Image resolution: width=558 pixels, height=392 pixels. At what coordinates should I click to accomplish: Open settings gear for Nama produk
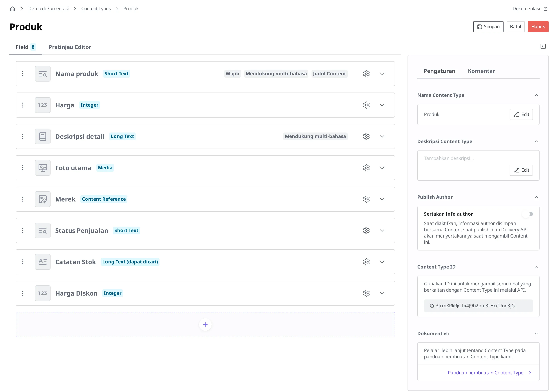click(366, 74)
